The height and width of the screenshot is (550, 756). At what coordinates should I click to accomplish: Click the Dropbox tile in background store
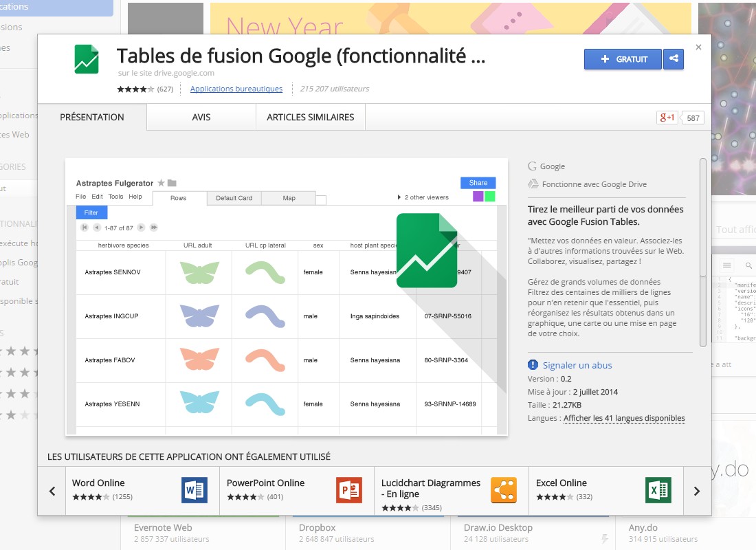pyautogui.click(x=368, y=533)
